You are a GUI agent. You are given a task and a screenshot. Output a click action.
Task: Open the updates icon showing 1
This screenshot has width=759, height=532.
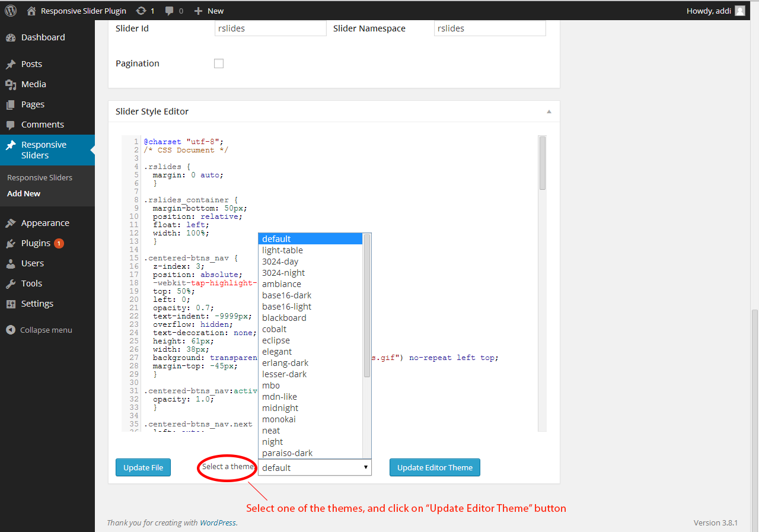141,11
